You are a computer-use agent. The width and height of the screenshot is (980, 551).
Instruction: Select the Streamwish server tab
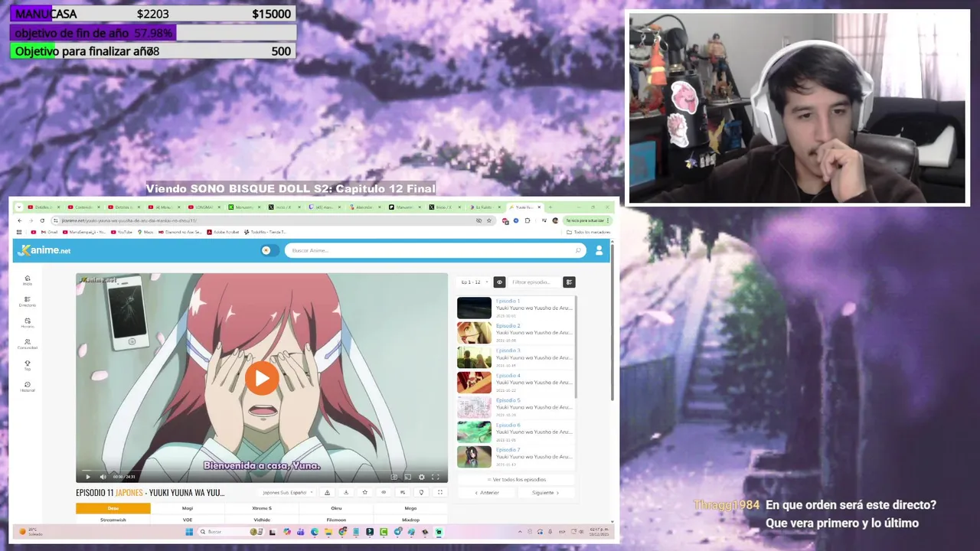point(113,520)
